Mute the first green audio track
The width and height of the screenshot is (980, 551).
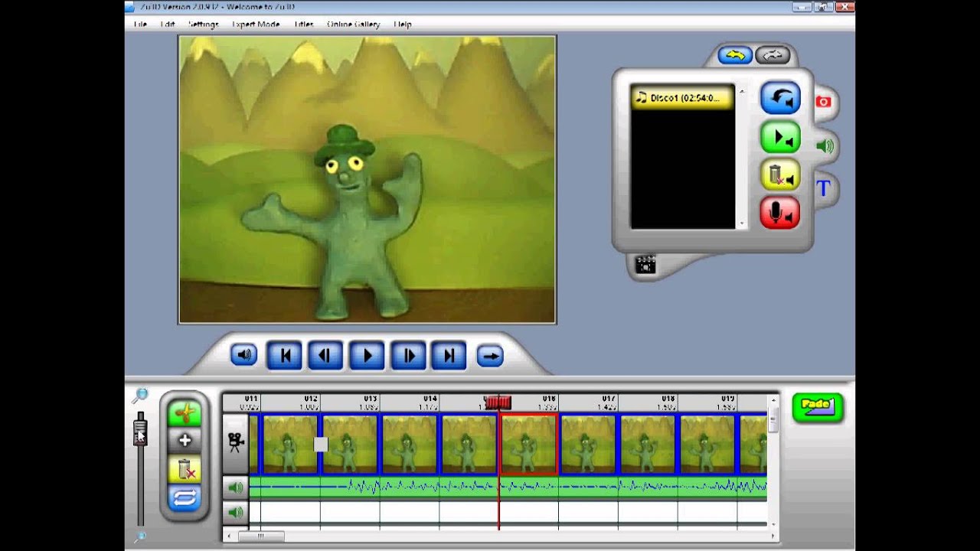point(236,487)
